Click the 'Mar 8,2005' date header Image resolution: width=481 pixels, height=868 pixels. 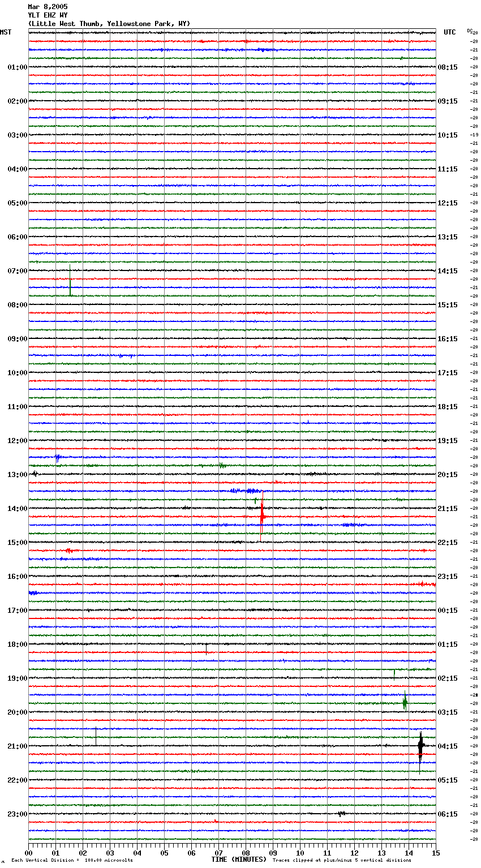click(x=48, y=7)
